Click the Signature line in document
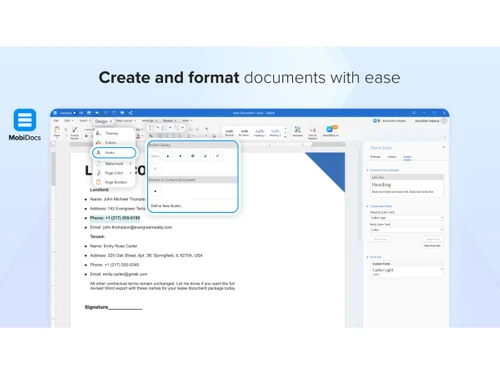This screenshot has width=500, height=375. (x=113, y=307)
